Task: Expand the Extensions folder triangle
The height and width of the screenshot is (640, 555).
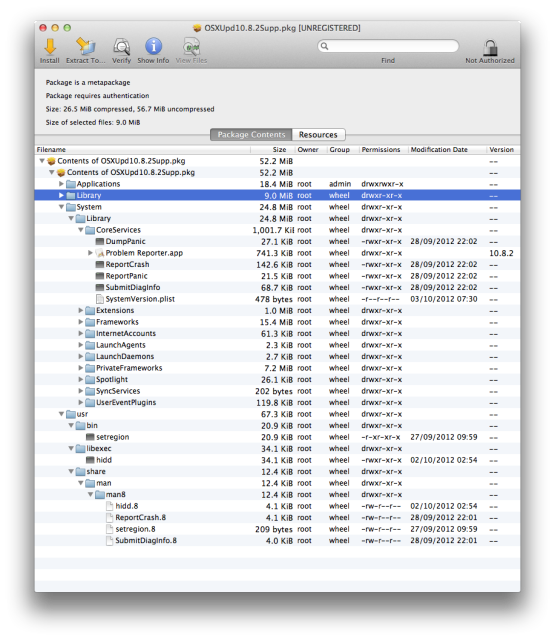Action: 81,310
